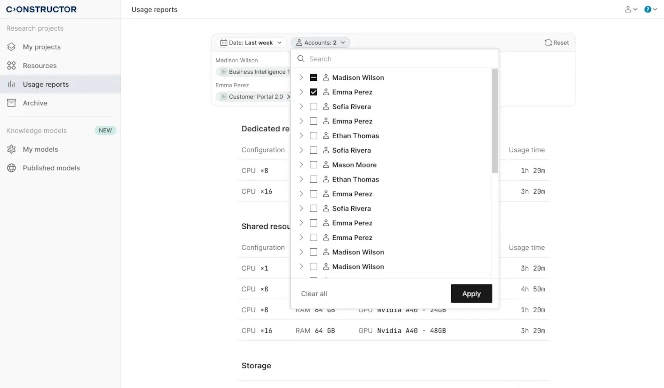664x388 pixels.
Task: Click the accounts list scrollbar
Action: [x=495, y=121]
